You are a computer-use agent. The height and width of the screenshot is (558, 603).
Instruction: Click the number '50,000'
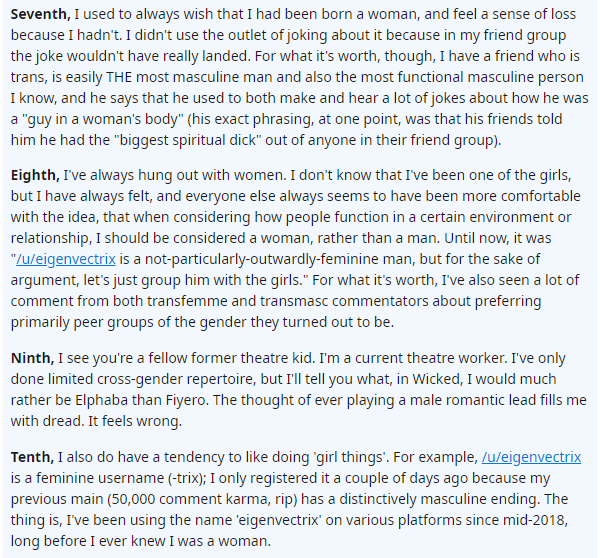tap(131, 499)
